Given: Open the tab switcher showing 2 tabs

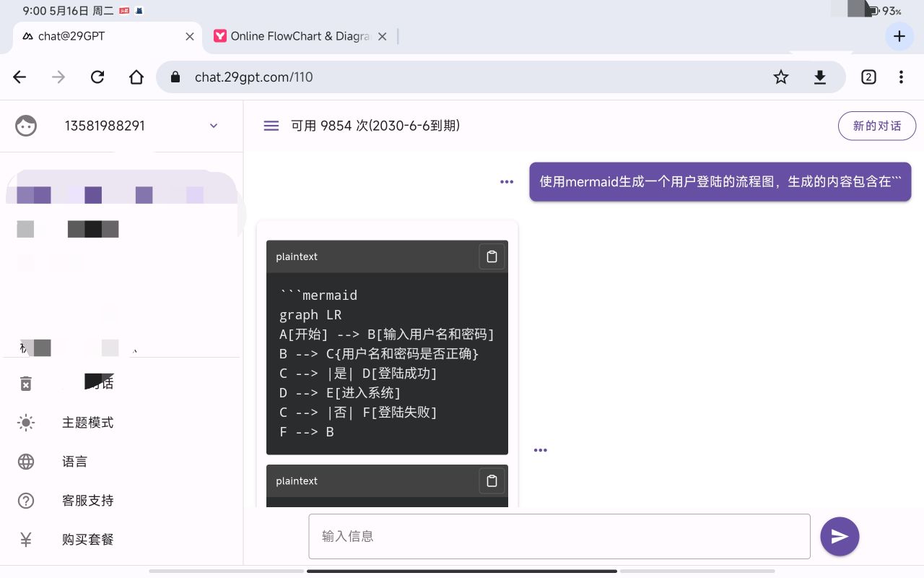Looking at the screenshot, I should point(869,77).
